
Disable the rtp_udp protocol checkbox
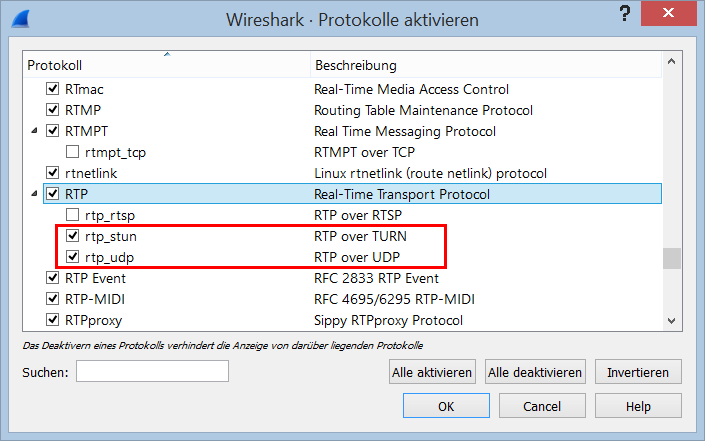[72, 257]
